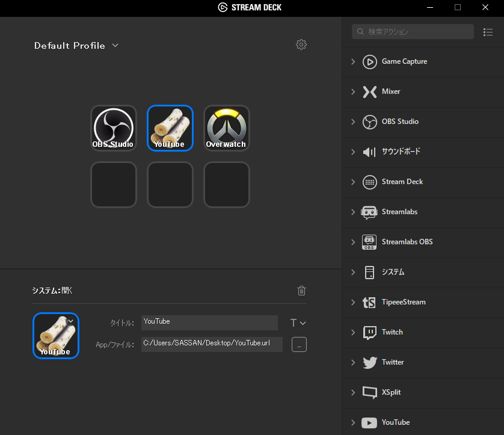Click the YouTube category play icon
This screenshot has height=435, width=504.
(369, 423)
